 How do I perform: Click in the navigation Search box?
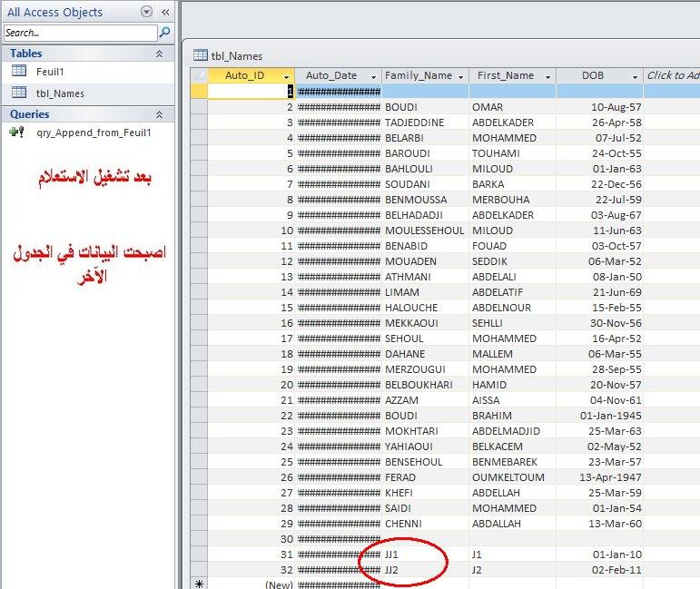[81, 33]
